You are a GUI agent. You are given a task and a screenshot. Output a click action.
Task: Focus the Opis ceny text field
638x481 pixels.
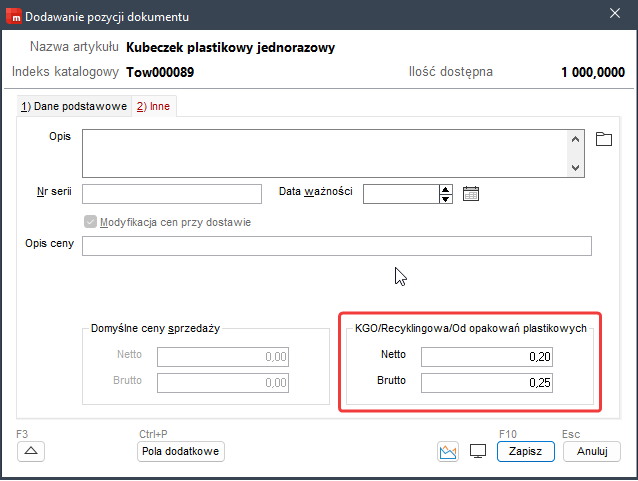[x=337, y=247]
